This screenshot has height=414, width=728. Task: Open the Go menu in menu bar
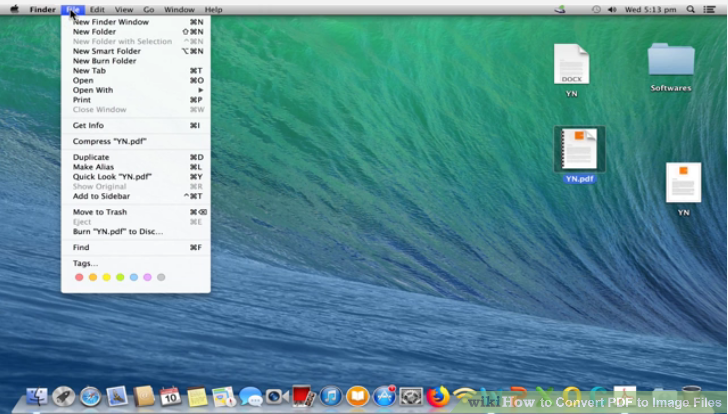[148, 9]
